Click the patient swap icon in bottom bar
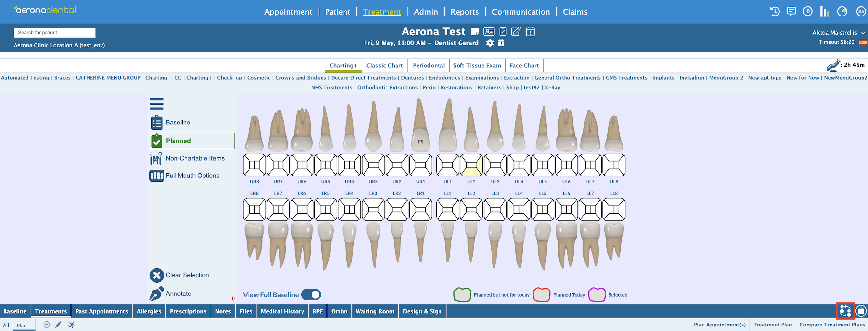This screenshot has width=868, height=331. coord(845,311)
